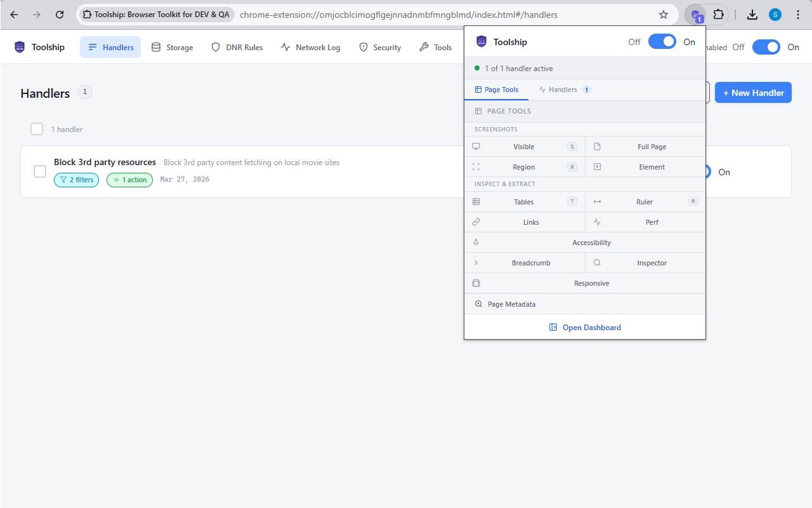Screen dimensions: 812x508
Task: Open the DNR Rules section
Action: pos(237,47)
